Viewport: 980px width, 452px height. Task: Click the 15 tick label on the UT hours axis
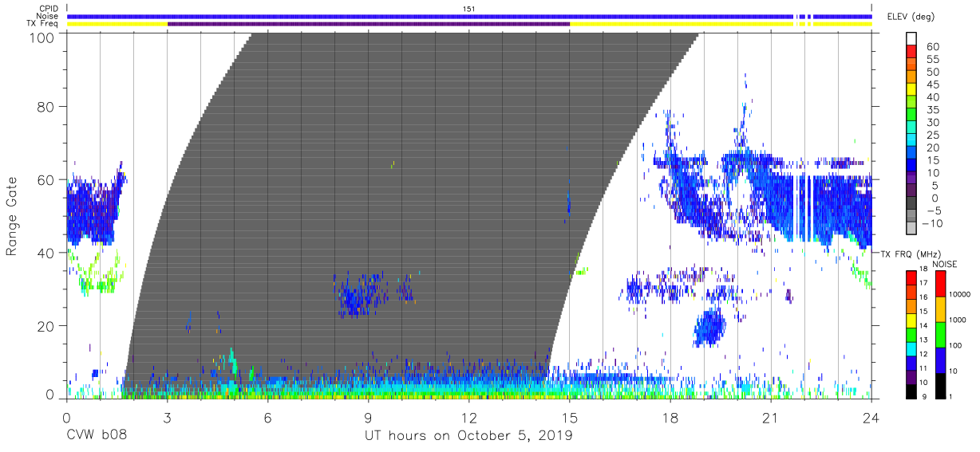point(570,417)
